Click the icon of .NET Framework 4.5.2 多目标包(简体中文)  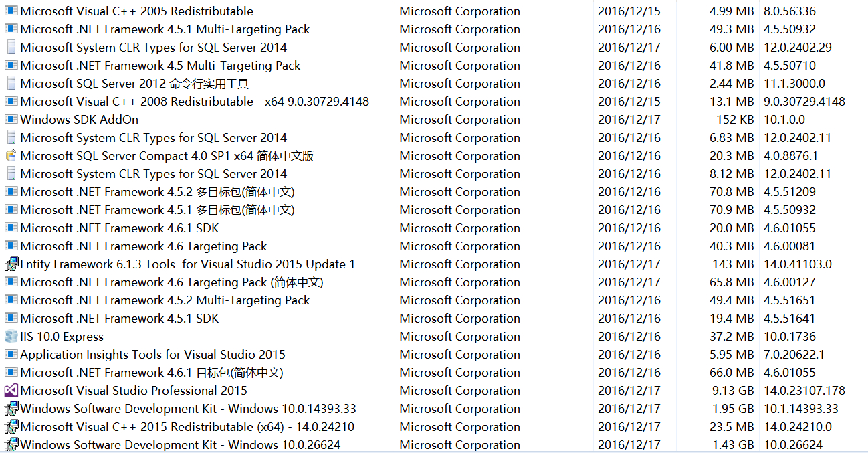[x=11, y=192]
